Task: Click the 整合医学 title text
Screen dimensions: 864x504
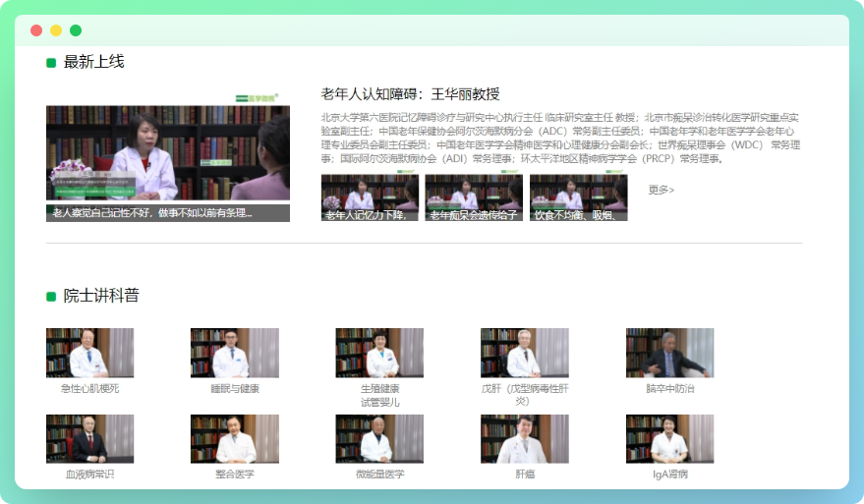Action: [x=235, y=474]
